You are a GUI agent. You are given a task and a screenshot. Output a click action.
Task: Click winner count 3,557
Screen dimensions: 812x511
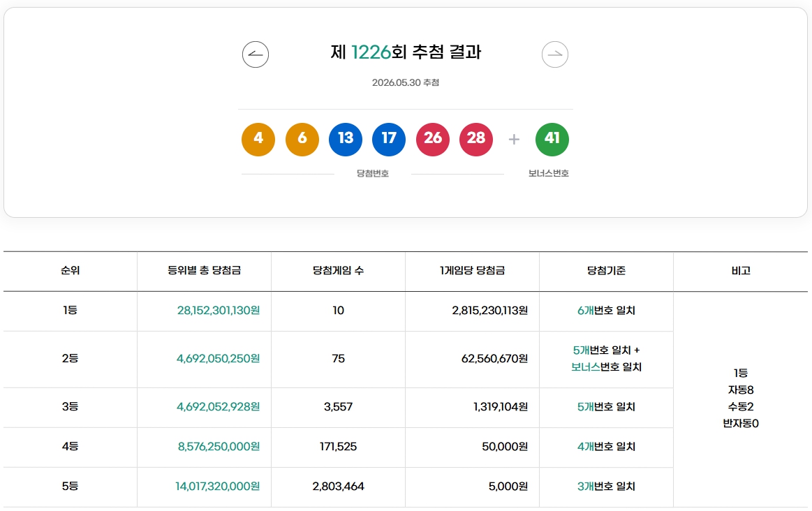tap(338, 406)
